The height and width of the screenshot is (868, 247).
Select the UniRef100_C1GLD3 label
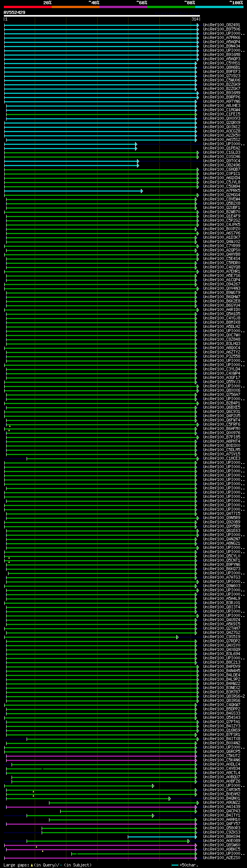click(x=222, y=153)
